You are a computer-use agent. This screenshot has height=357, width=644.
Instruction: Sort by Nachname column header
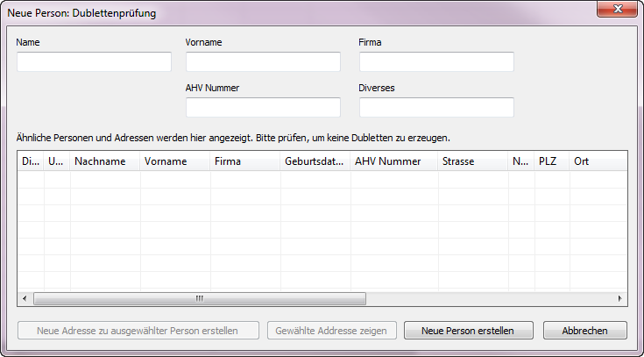pyautogui.click(x=105, y=161)
